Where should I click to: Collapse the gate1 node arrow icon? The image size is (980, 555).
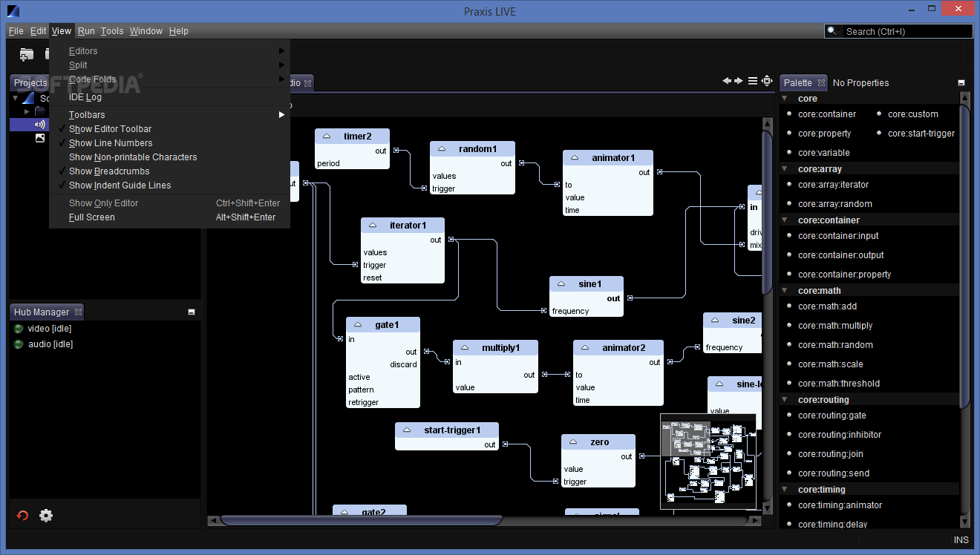[357, 325]
